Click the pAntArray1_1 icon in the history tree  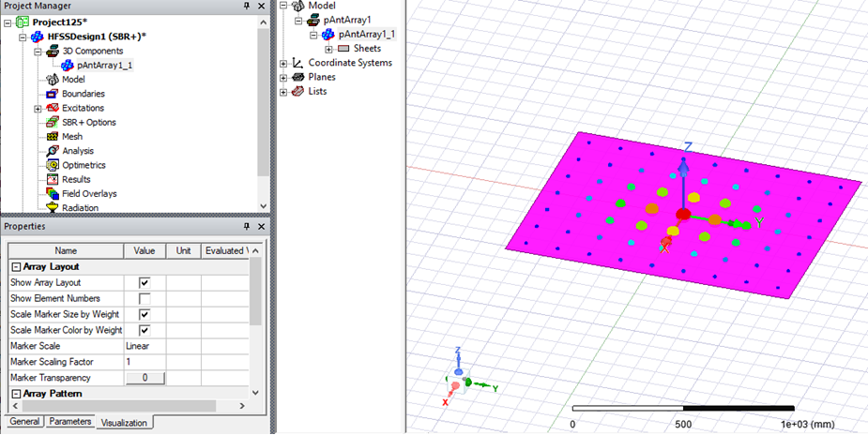pos(328,35)
